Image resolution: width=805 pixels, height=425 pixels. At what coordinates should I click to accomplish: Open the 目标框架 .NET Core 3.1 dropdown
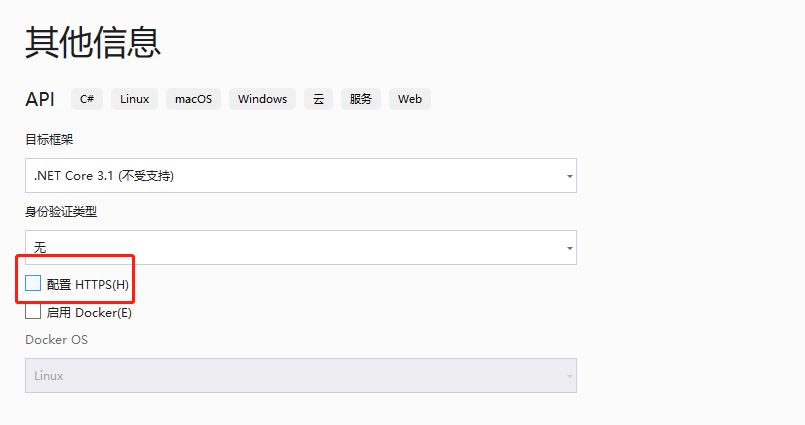click(301, 176)
